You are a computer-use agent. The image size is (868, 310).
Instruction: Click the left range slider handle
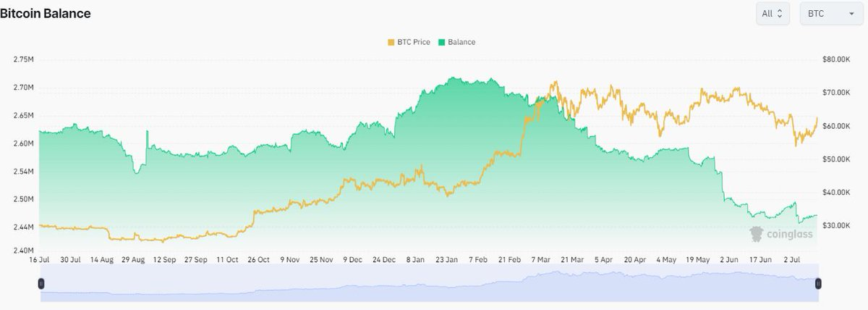click(42, 283)
